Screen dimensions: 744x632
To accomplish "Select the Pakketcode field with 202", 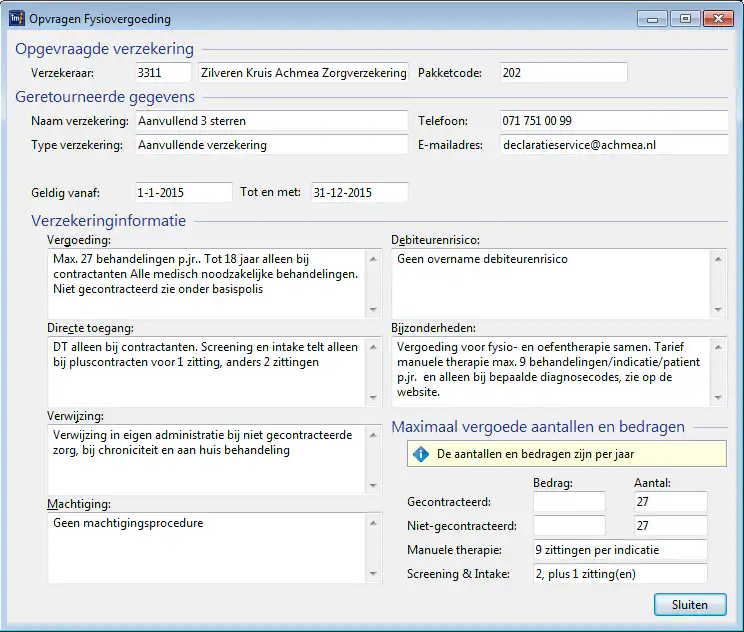I will [x=562, y=73].
